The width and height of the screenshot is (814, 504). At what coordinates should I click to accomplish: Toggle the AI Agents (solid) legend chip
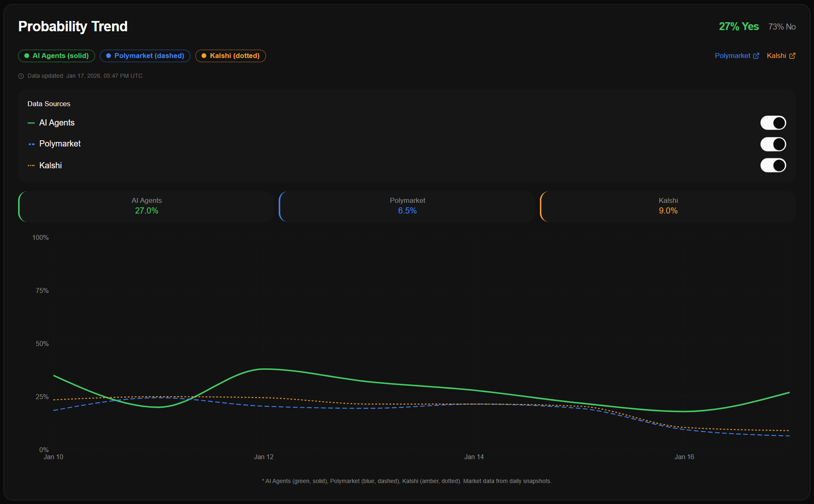coord(56,56)
